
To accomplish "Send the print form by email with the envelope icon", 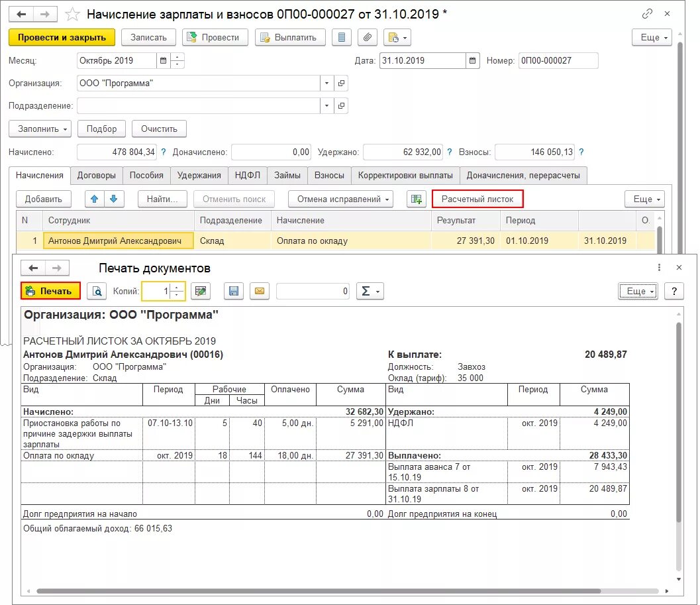I will click(260, 292).
